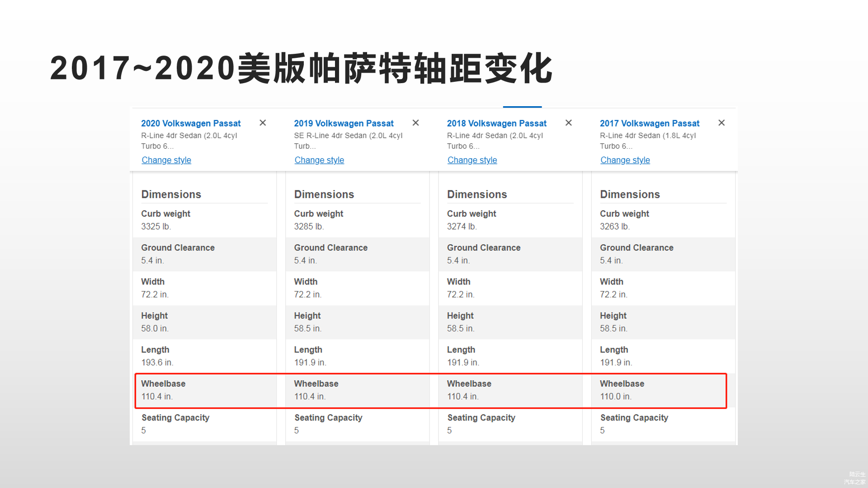This screenshot has height=488, width=868.
Task: Select the 3285 lb. curb weight value
Action: [309, 226]
